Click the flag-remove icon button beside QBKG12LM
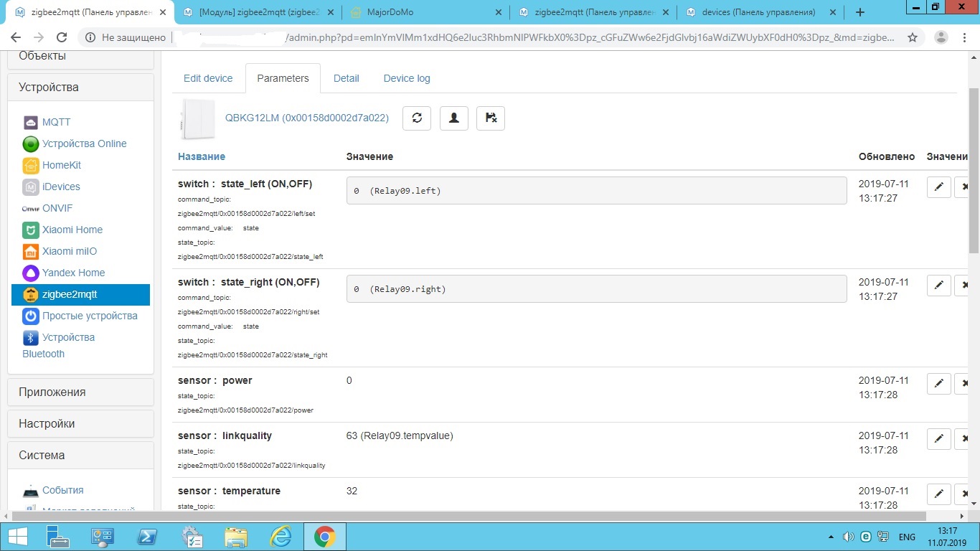This screenshot has width=980, height=551. (x=491, y=118)
